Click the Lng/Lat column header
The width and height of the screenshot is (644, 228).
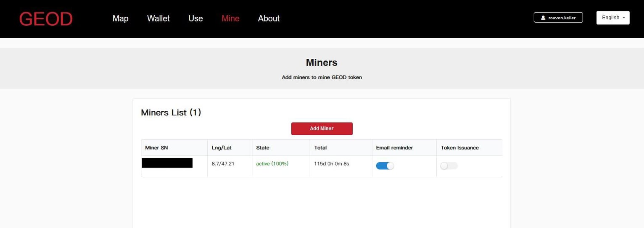[x=222, y=148]
